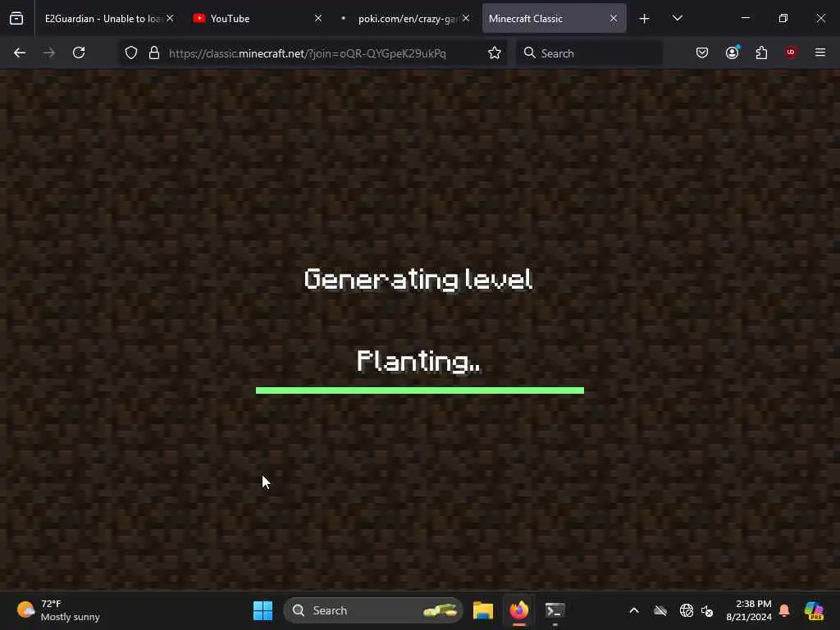
Task: Open tracking protection shield panel
Action: [131, 53]
